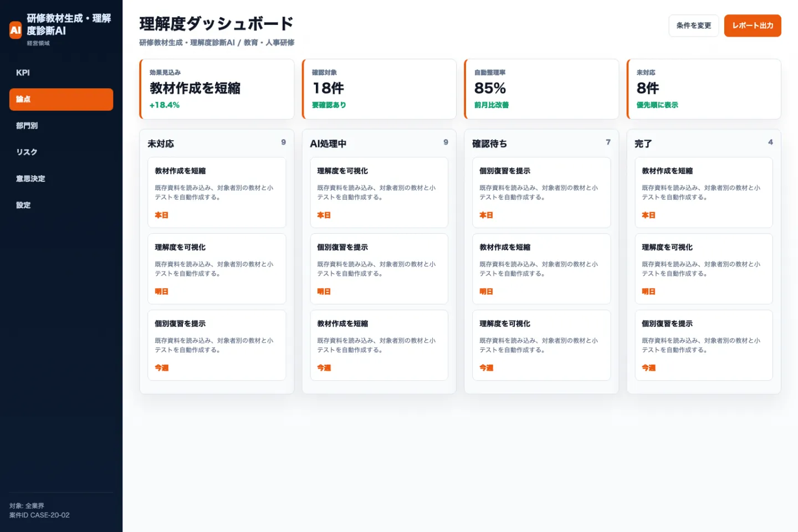Viewport: 798px width, 532px height.
Task: Open the KPI sidebar menu item
Action: tap(61, 73)
